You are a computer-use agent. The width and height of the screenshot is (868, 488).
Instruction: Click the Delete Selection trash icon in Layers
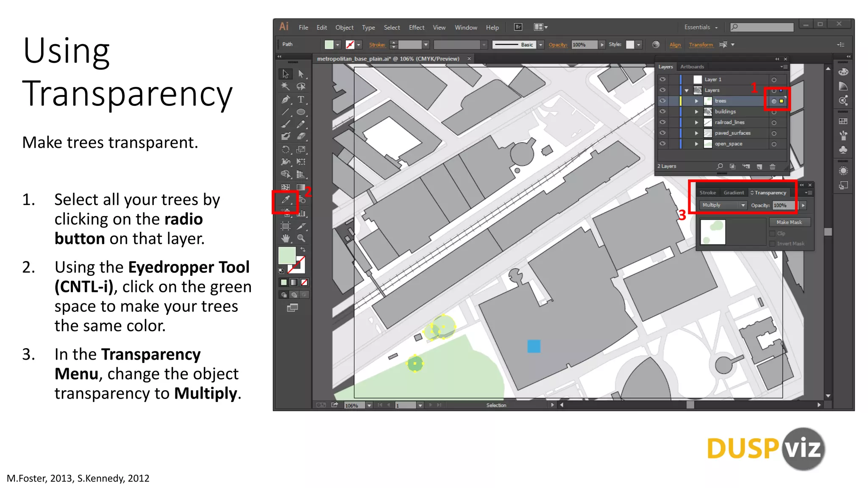[772, 166]
